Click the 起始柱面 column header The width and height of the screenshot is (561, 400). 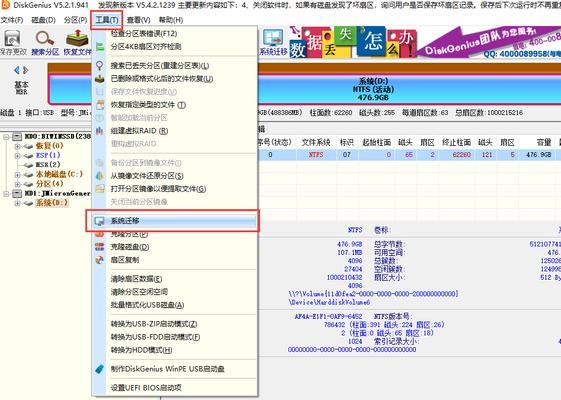click(376, 142)
